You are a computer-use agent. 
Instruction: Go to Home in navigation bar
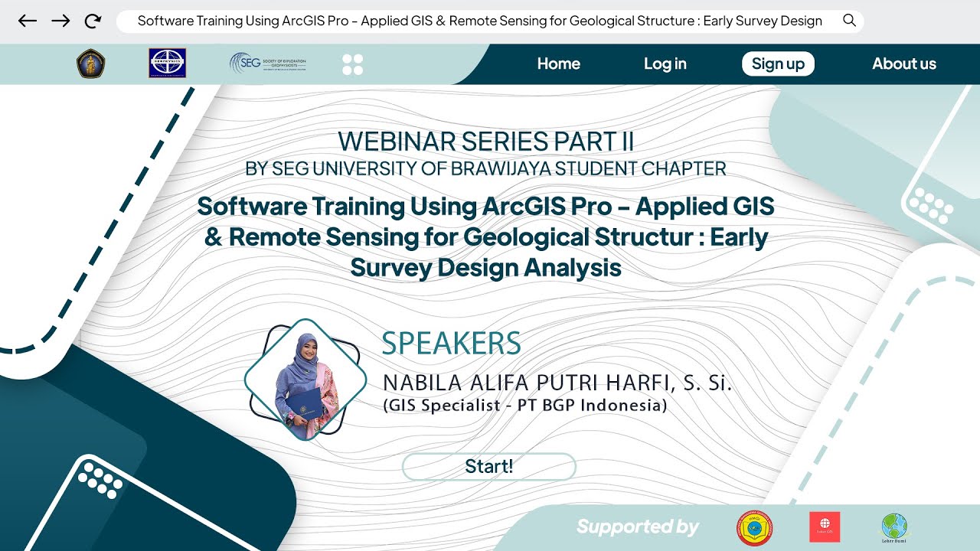558,64
